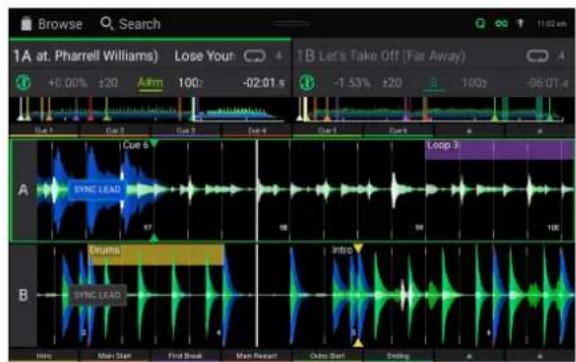Toggle the deck 1B loop icon
The width and height of the screenshot is (576, 362).
537,56
